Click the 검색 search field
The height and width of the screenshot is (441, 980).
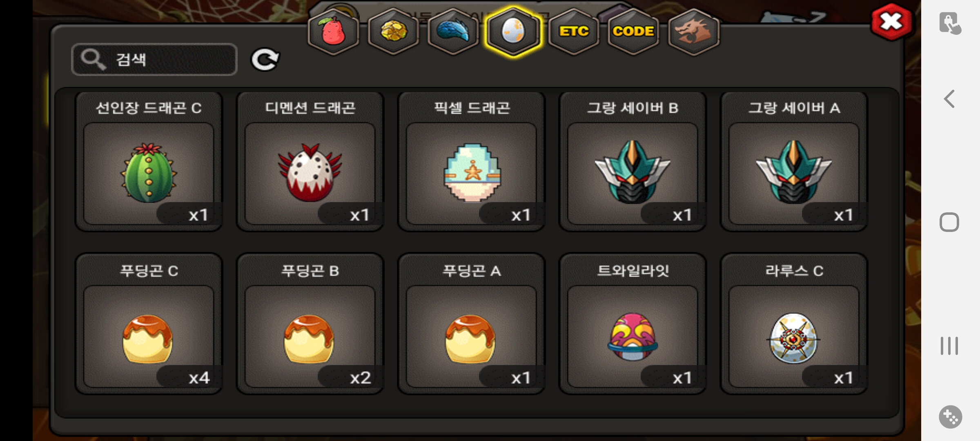pyautogui.click(x=154, y=60)
